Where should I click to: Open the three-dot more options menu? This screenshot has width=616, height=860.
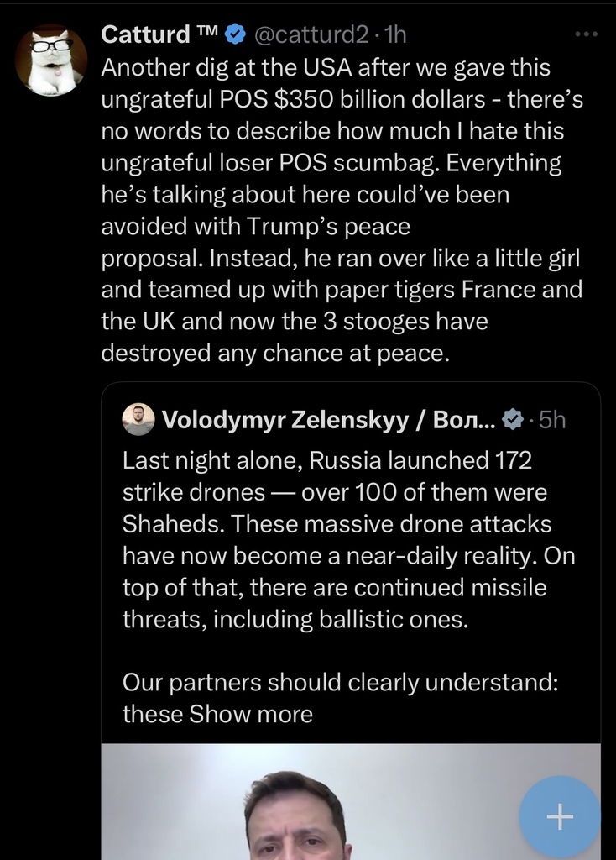[585, 34]
